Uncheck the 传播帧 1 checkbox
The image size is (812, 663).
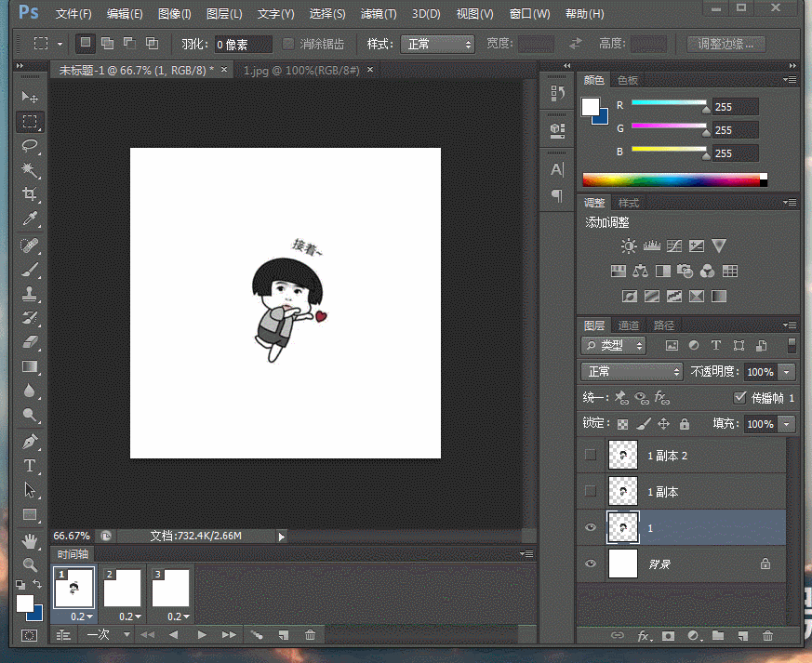(740, 397)
